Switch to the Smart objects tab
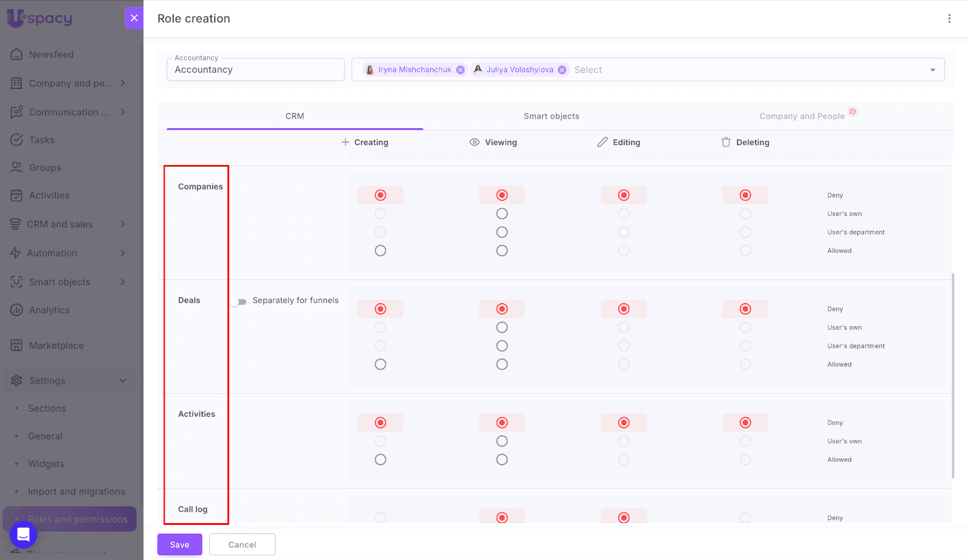This screenshot has width=968, height=560. coord(551,116)
